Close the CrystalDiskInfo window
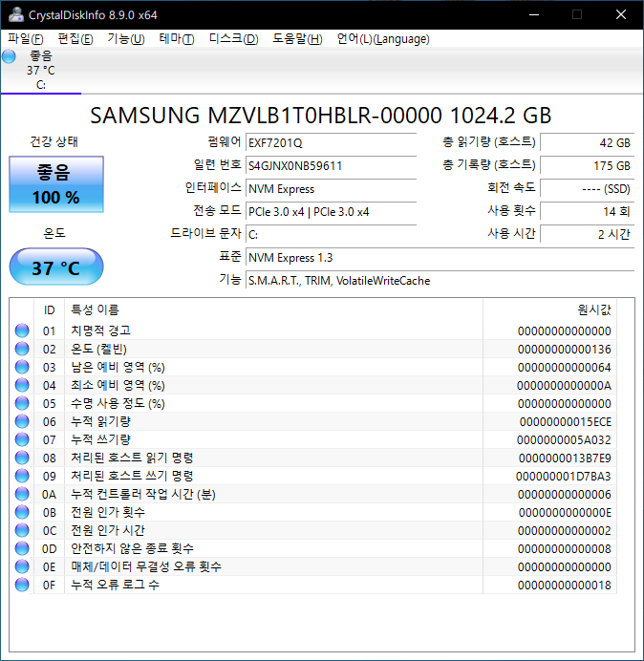 (621, 14)
